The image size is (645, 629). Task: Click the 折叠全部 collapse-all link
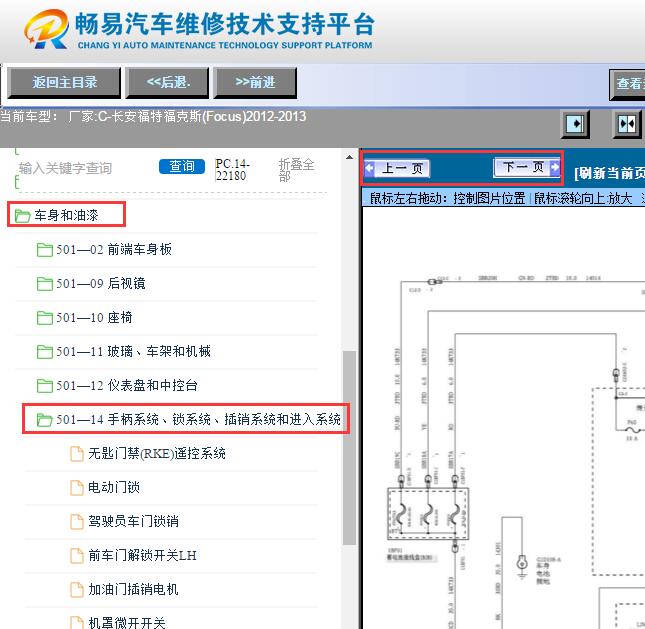[x=296, y=170]
